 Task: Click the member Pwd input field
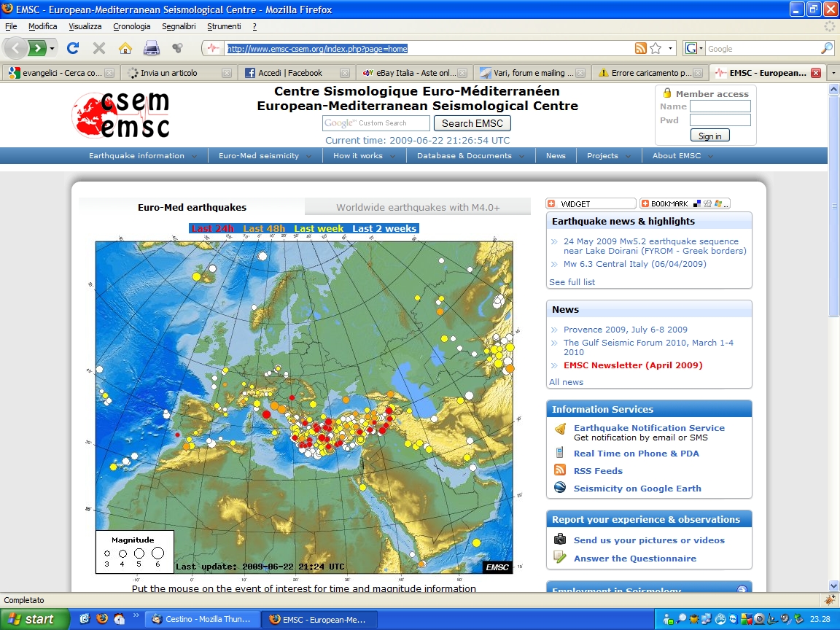click(720, 120)
